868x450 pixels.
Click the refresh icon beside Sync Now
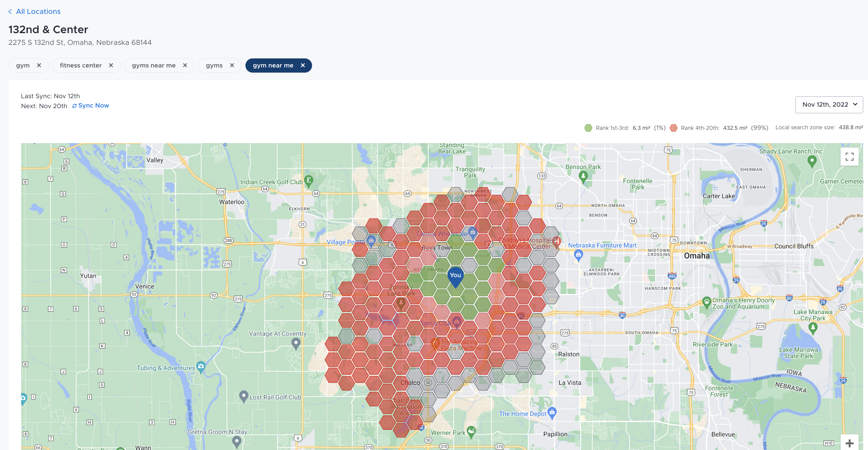[74, 105]
